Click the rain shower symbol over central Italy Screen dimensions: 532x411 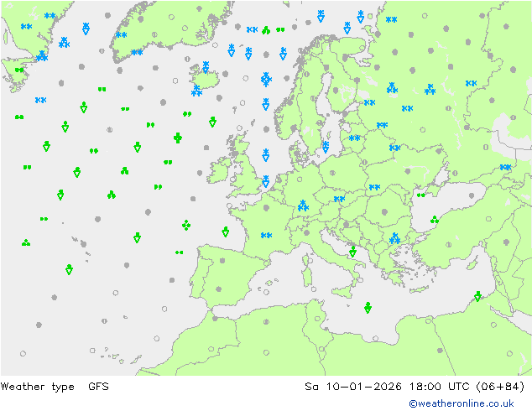click(x=353, y=252)
